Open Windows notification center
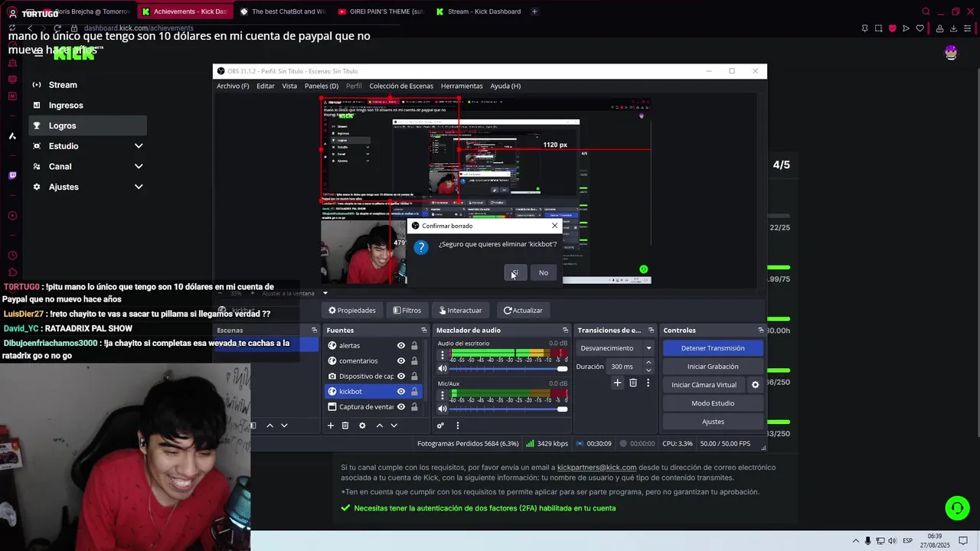The height and width of the screenshot is (551, 980). pos(963,541)
